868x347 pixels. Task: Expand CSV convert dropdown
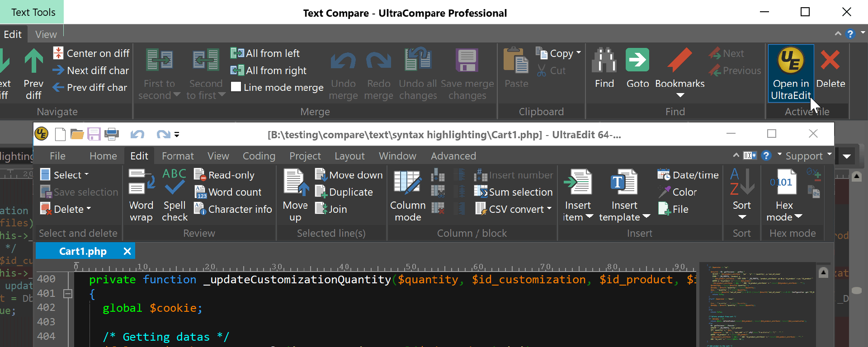tap(549, 208)
